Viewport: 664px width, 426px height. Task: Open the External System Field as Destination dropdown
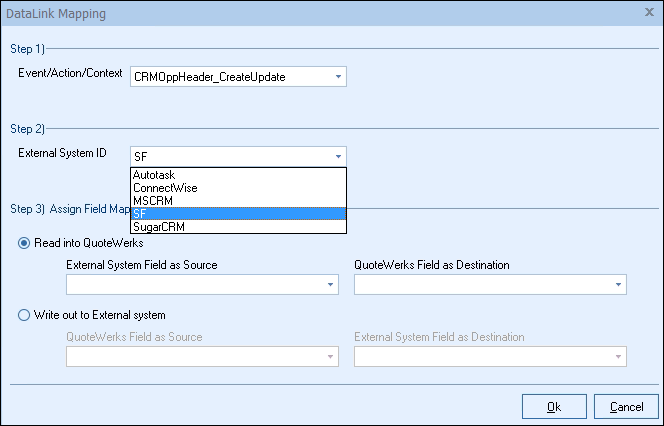pyautogui.click(x=490, y=357)
